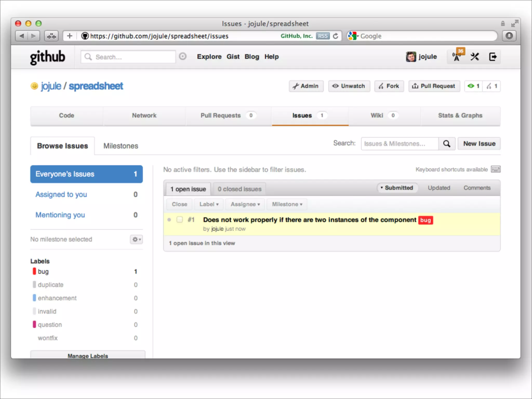Click the issues search magnifier button
This screenshot has width=532, height=399.
[x=447, y=144]
